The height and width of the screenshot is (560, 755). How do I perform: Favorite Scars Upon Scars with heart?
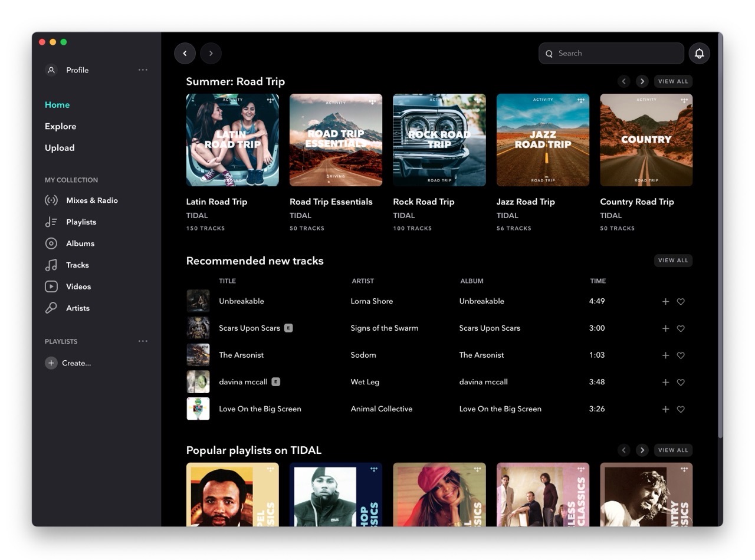point(681,328)
